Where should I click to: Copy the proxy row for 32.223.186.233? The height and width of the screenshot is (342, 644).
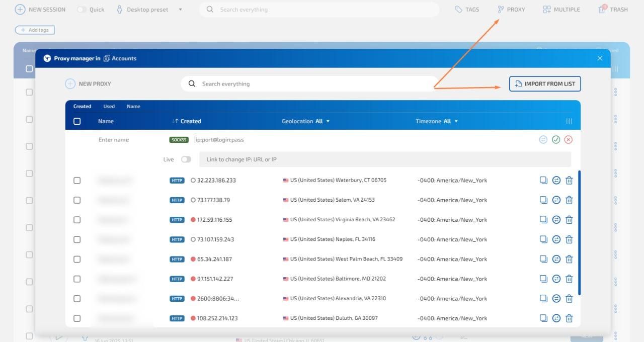tap(543, 180)
